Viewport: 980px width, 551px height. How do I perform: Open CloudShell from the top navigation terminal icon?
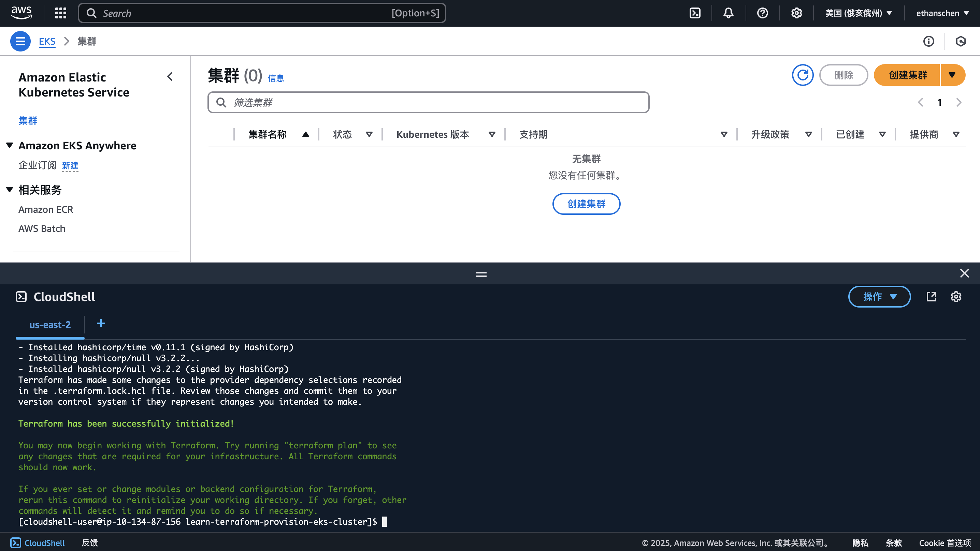click(x=695, y=13)
